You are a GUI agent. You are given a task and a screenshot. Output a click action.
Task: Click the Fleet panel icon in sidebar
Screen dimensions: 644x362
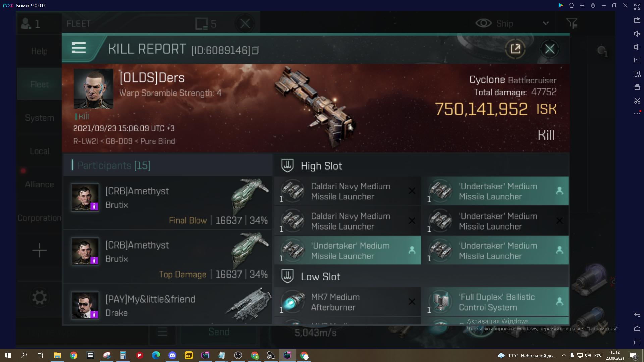(39, 84)
